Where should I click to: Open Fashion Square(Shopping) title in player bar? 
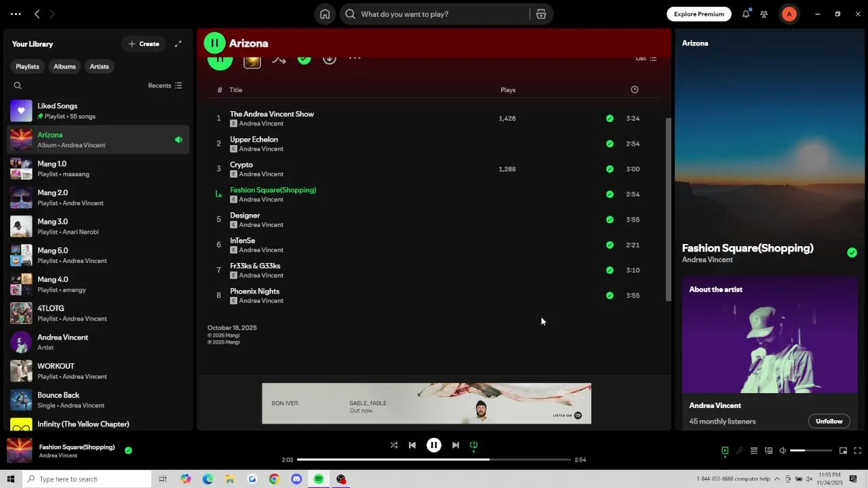[77, 447]
